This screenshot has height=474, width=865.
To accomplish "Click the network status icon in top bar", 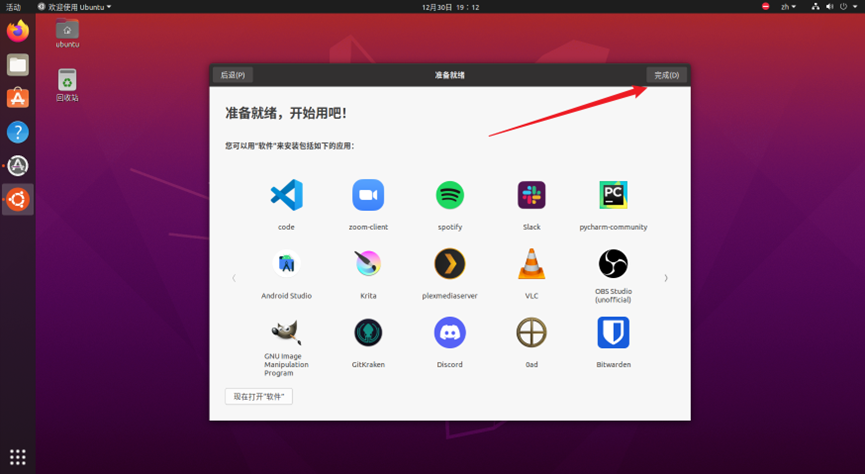I will (815, 7).
